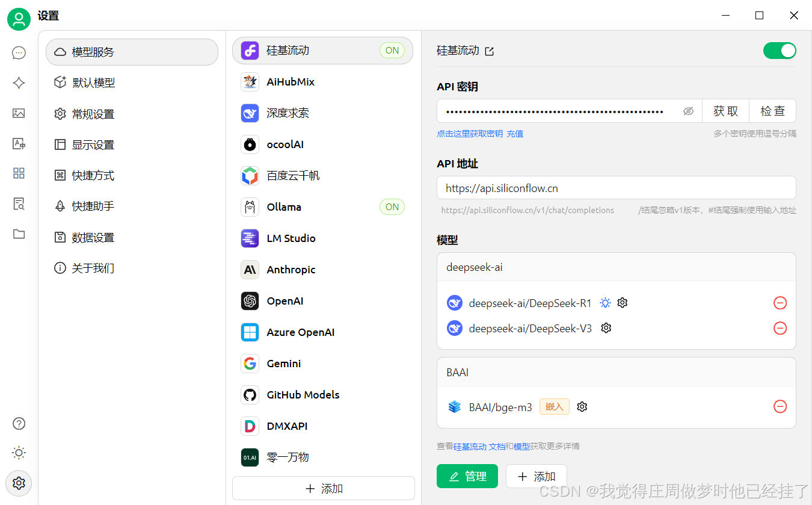Open the 模型 details link

pyautogui.click(x=521, y=447)
